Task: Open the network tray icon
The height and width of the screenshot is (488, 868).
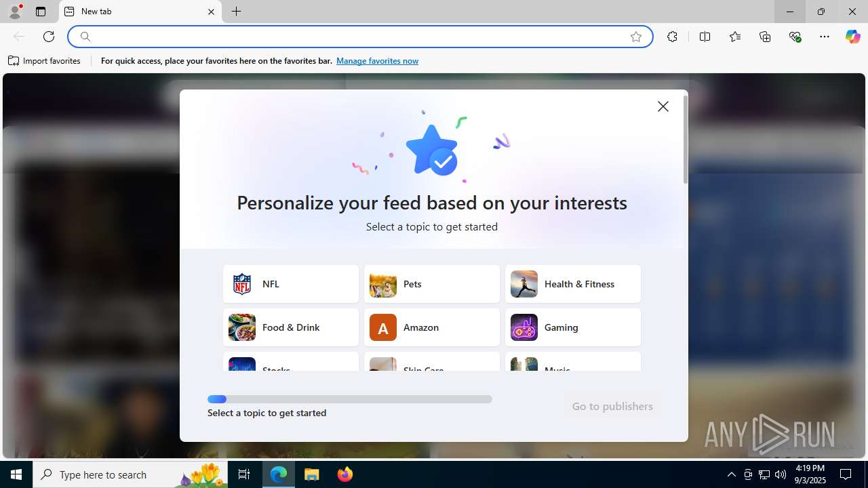Action: coord(764,474)
